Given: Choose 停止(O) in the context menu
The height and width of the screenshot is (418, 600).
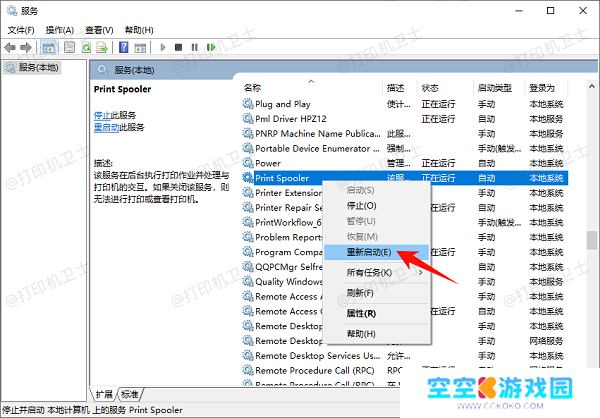Looking at the screenshot, I should click(x=377, y=206).
